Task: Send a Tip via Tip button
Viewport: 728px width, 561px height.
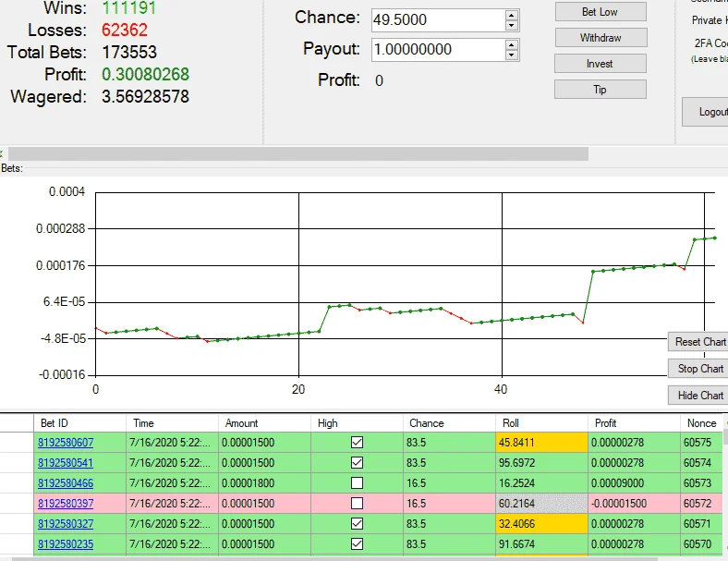Action: (x=601, y=89)
